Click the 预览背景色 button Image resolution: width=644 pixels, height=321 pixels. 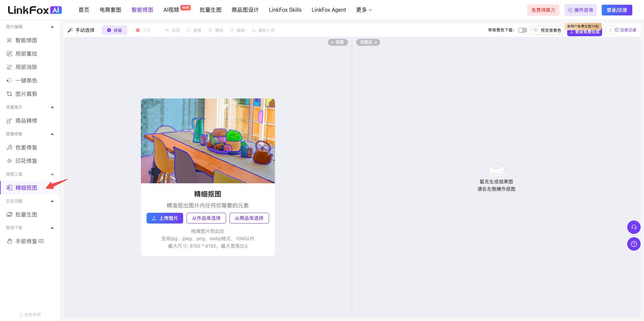(547, 30)
